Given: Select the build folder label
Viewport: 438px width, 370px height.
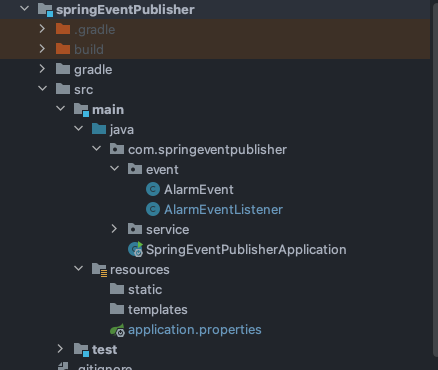Looking at the screenshot, I should tap(89, 49).
